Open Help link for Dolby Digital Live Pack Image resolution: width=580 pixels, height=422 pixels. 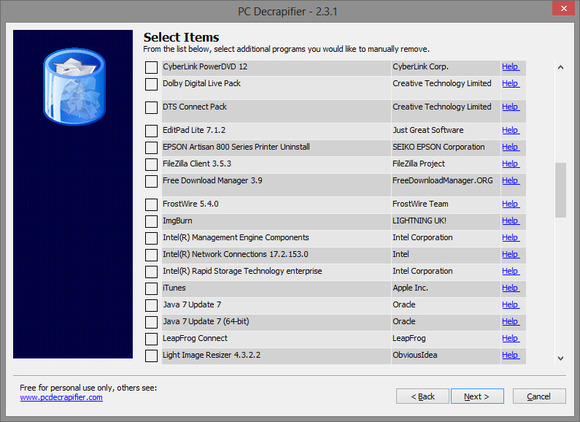(510, 84)
